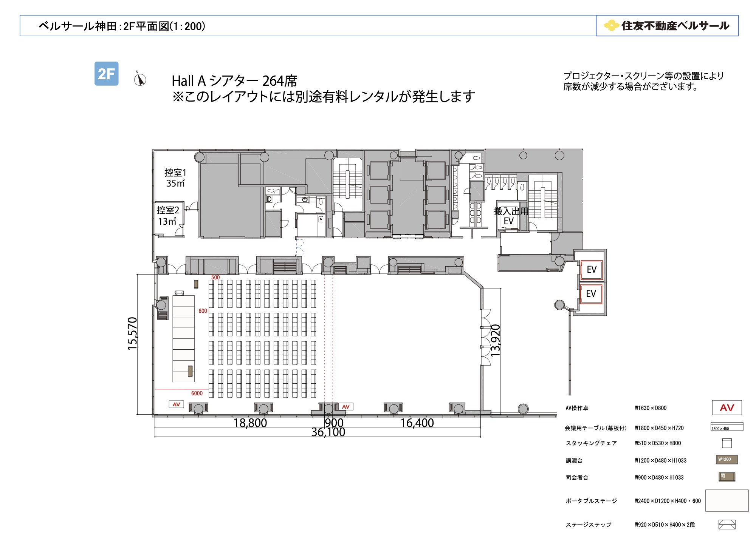
Task: Click the brown lectern on the stage
Action: click(190, 371)
